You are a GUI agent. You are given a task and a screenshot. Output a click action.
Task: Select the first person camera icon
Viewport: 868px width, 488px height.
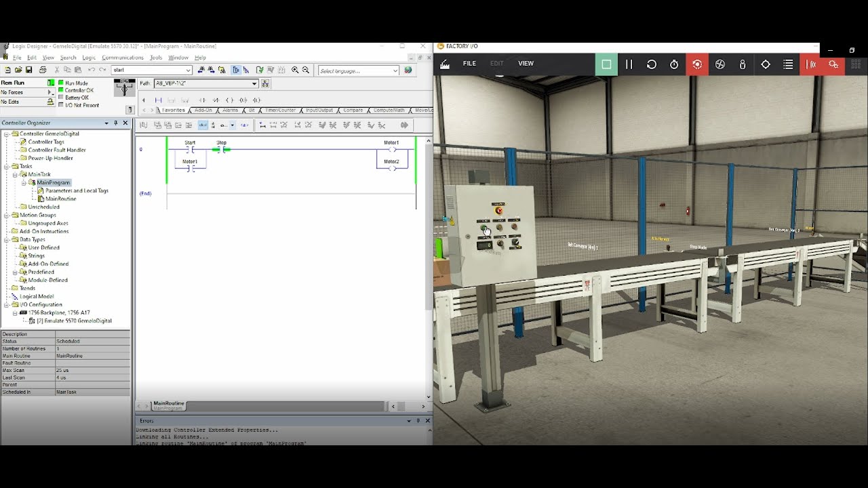point(743,64)
